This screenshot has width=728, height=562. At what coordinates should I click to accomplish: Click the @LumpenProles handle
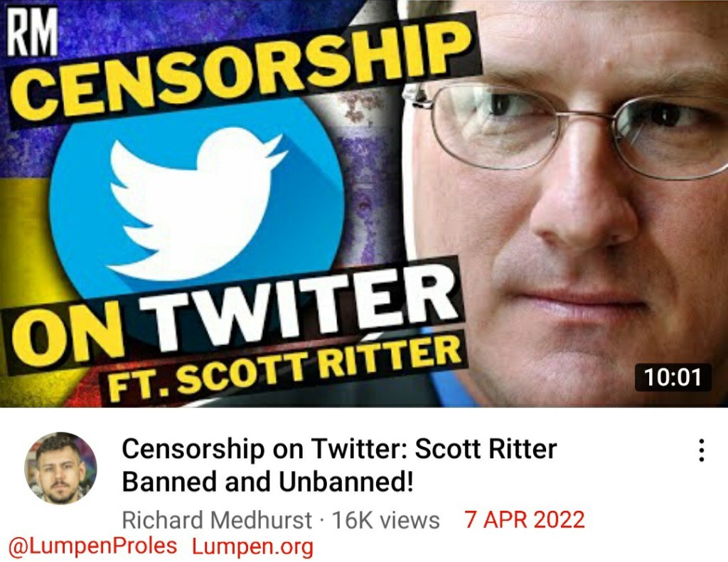(93, 546)
